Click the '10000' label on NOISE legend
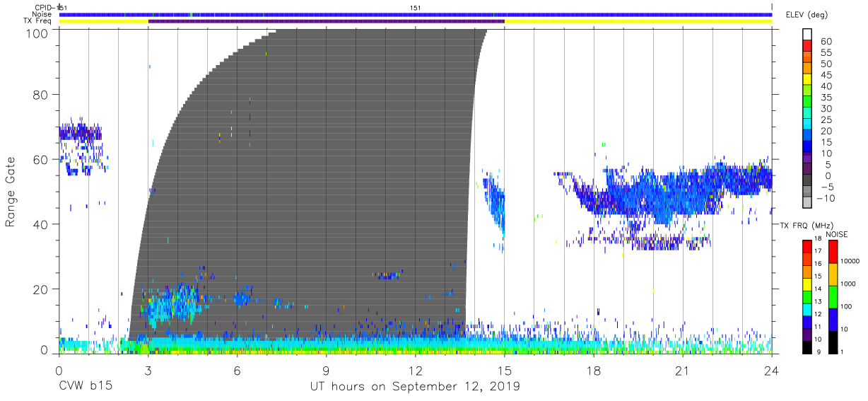The image size is (868, 401). point(850,261)
